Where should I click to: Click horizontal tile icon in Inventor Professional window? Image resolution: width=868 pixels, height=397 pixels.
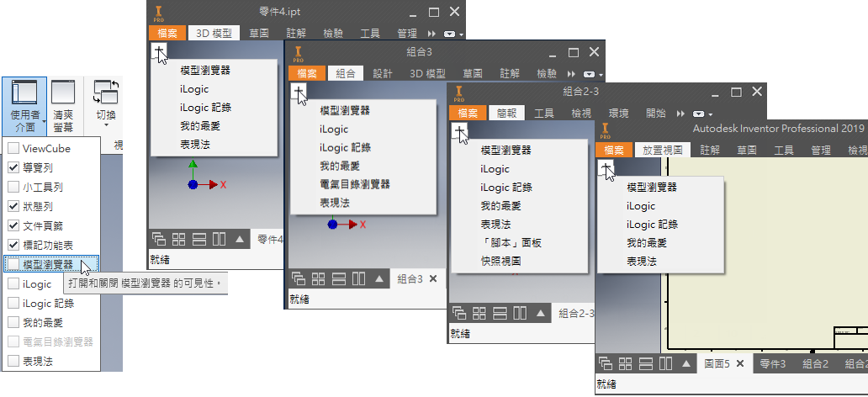645,364
